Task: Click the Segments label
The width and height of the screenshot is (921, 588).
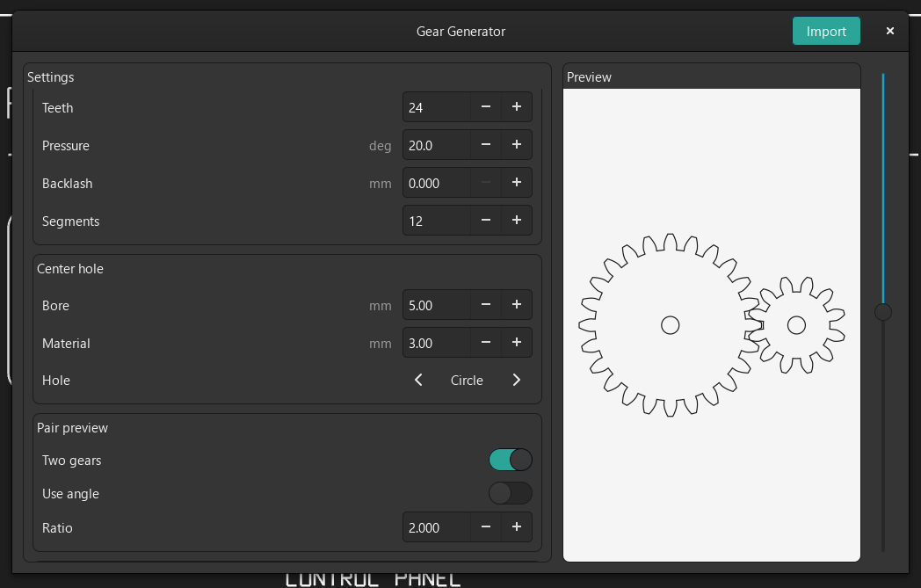Action: tap(70, 221)
